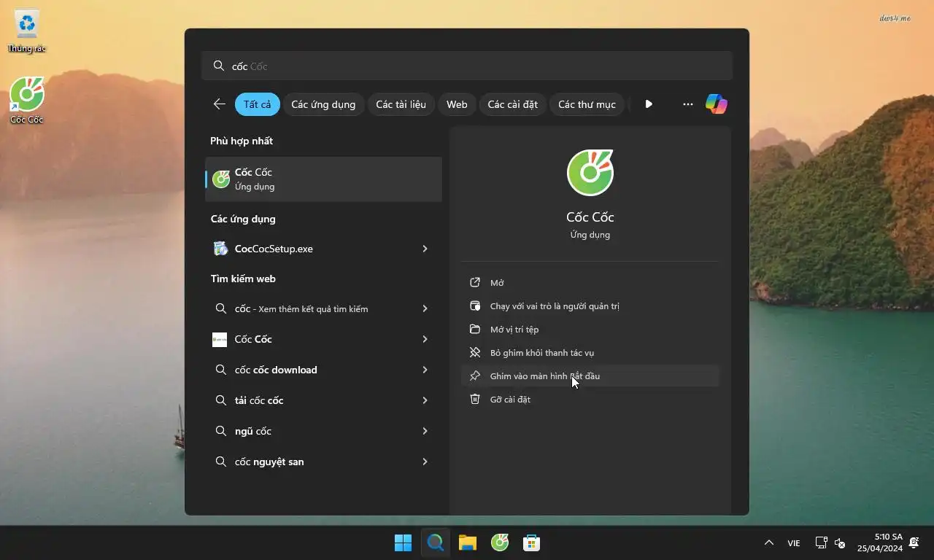This screenshot has width=934, height=560.
Task: Click search icon beside 'ngũ cốc'
Action: point(220,431)
